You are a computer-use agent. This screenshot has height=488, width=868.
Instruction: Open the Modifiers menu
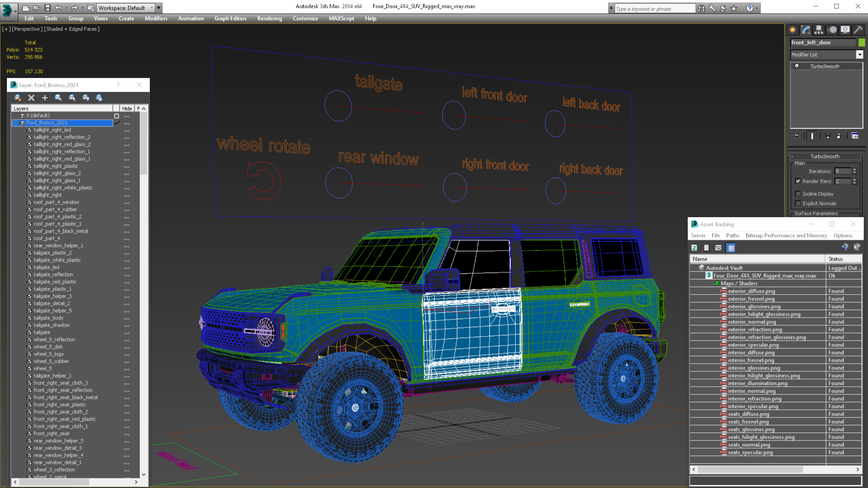(156, 18)
